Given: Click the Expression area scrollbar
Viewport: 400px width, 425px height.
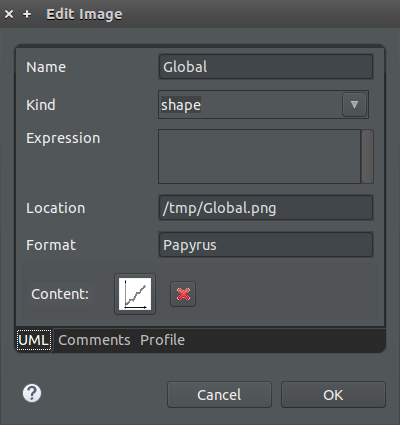Looking at the screenshot, I should point(367,156).
